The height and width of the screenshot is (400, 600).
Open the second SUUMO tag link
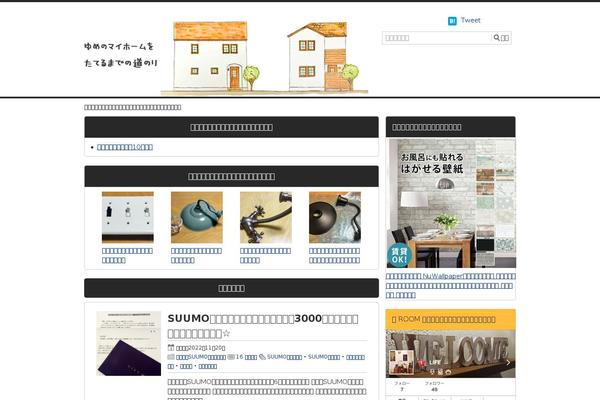point(324,357)
